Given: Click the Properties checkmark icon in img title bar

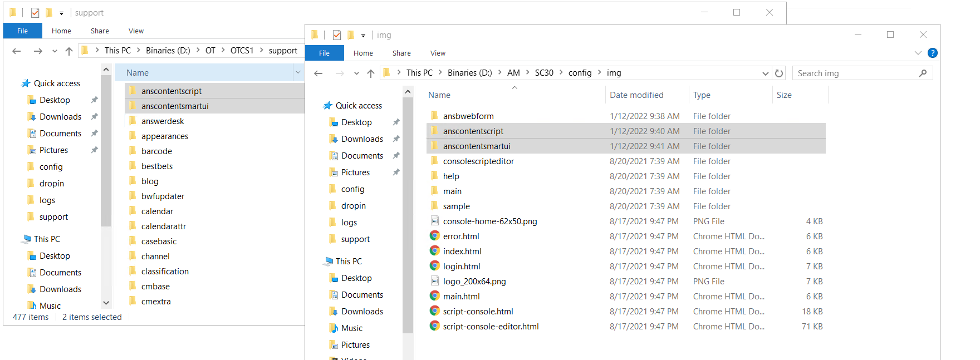Looking at the screenshot, I should pos(337,35).
